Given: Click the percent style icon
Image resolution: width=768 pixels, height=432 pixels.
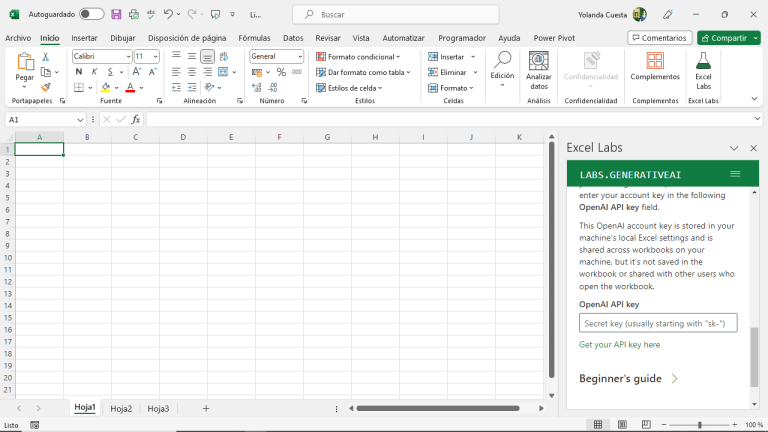Looking at the screenshot, I should coord(281,72).
